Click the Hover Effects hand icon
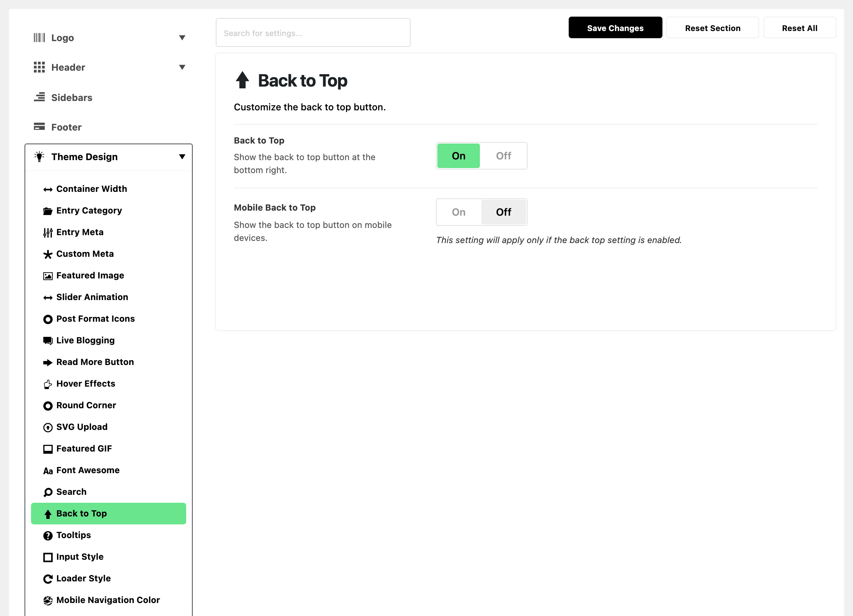The height and width of the screenshot is (616, 853). point(48,384)
